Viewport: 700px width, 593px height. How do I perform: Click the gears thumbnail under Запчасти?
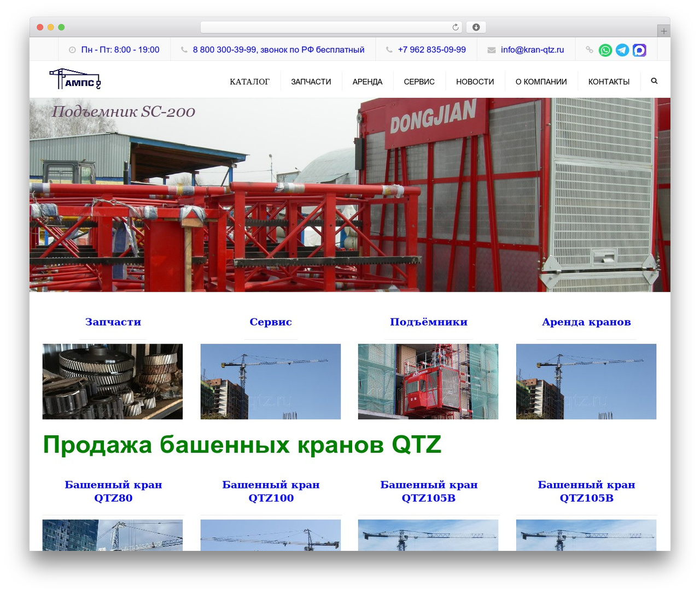[113, 381]
